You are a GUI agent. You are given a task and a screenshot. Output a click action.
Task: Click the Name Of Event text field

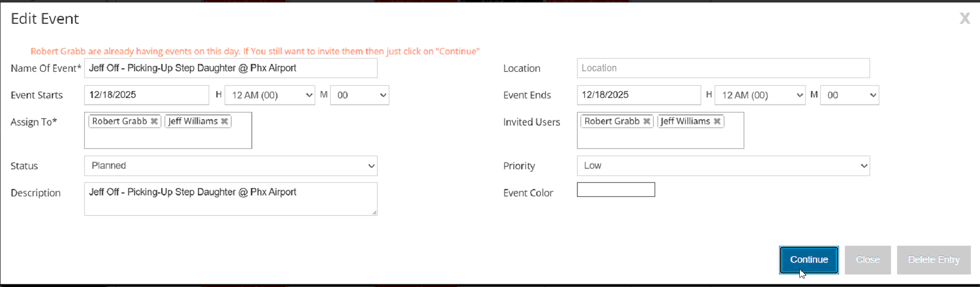pyautogui.click(x=230, y=68)
